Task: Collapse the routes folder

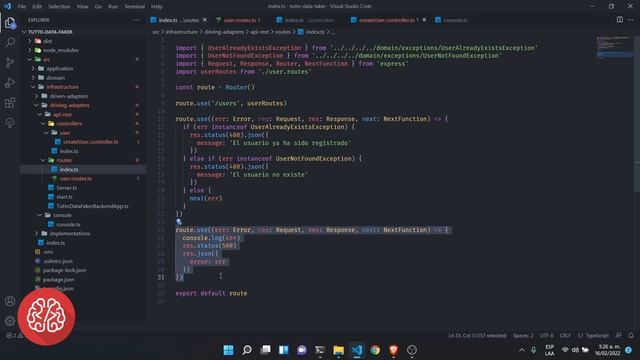Action: [x=43, y=160]
